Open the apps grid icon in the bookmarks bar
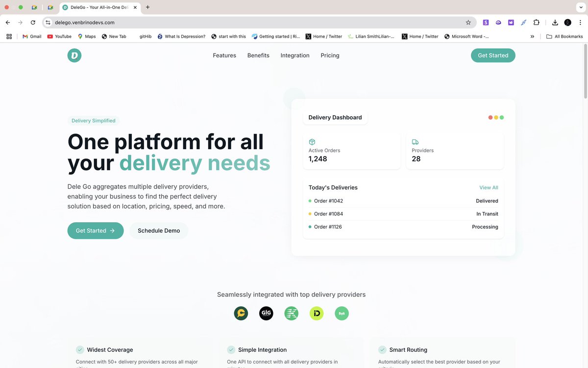The height and width of the screenshot is (368, 588). click(x=9, y=36)
